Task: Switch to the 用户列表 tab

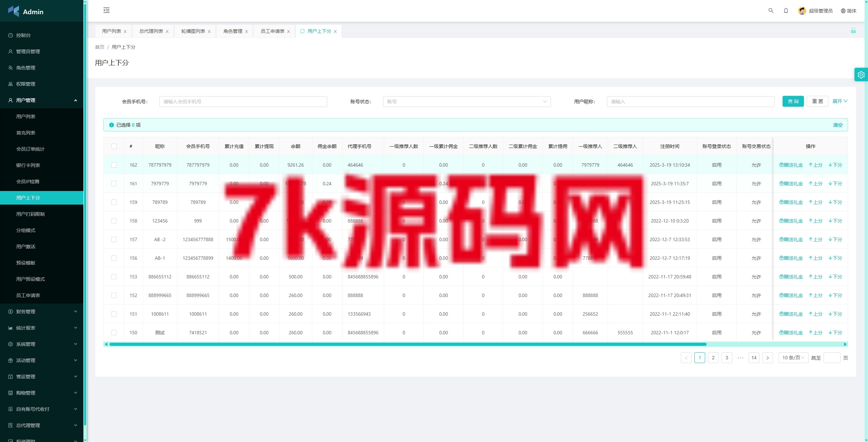Action: [112, 31]
